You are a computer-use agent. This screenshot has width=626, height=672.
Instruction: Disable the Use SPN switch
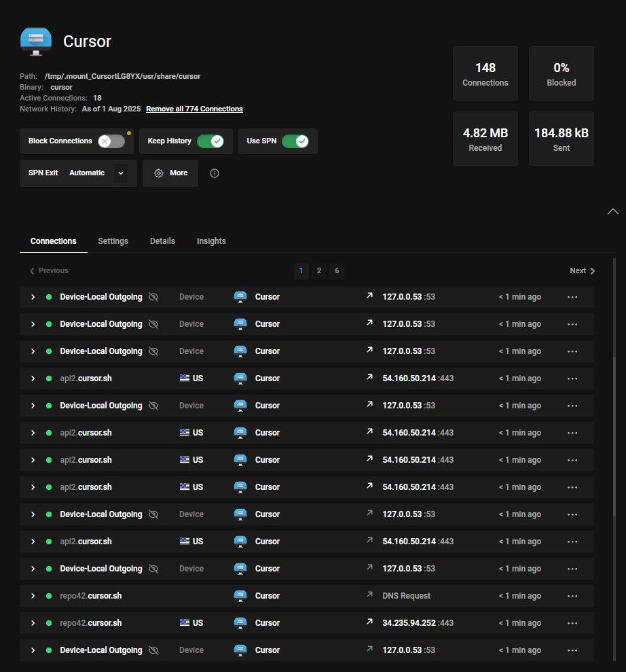(295, 141)
